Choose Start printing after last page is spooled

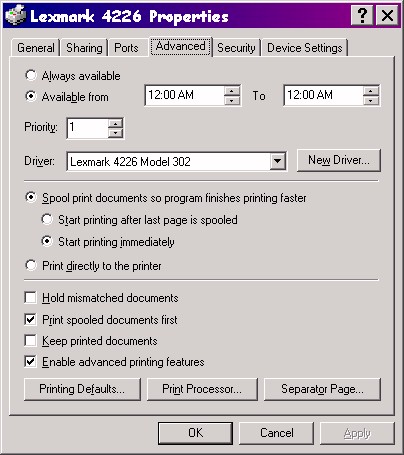coord(47,220)
